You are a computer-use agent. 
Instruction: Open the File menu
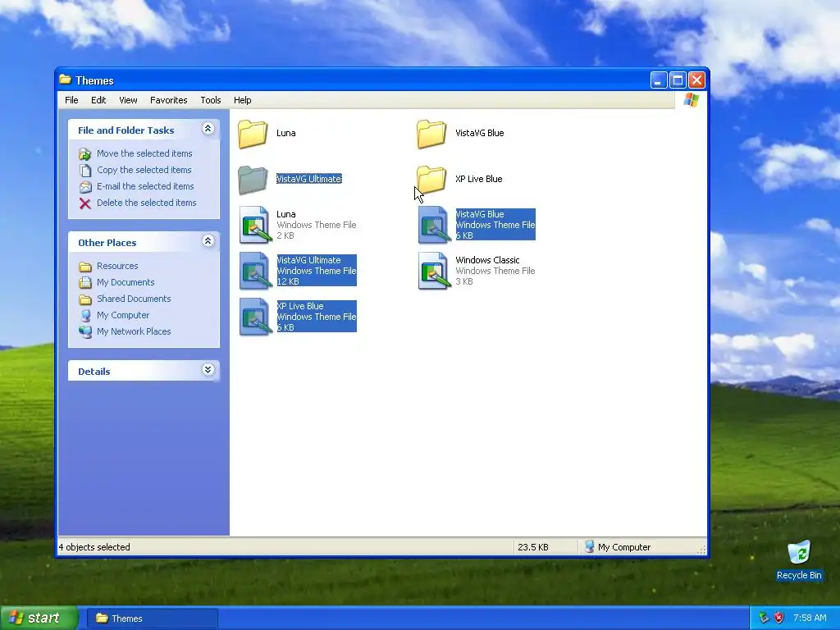pyautogui.click(x=71, y=100)
